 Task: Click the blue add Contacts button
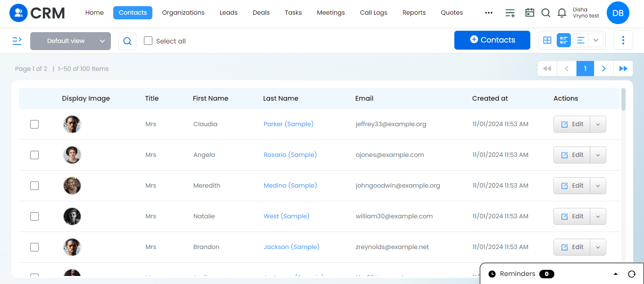[492, 40]
